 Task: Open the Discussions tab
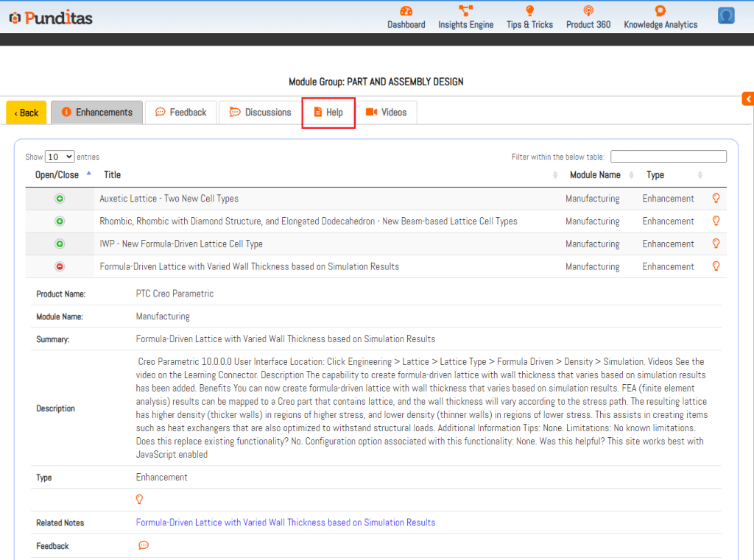pos(260,113)
